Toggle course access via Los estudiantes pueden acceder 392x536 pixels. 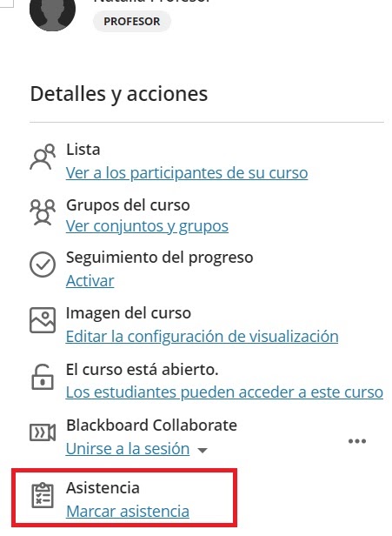tap(224, 392)
